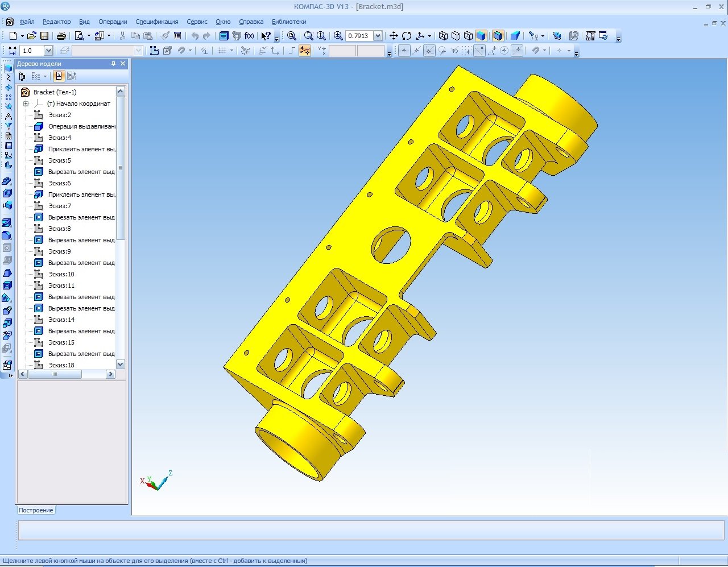
Task: Expand the Начало координат tree node
Action: coord(26,104)
